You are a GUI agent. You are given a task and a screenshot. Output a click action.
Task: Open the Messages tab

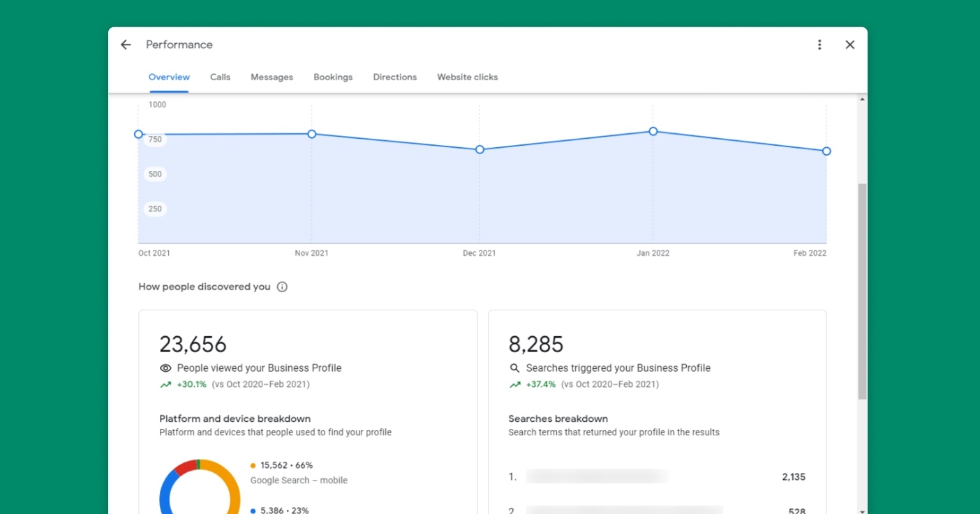(272, 77)
